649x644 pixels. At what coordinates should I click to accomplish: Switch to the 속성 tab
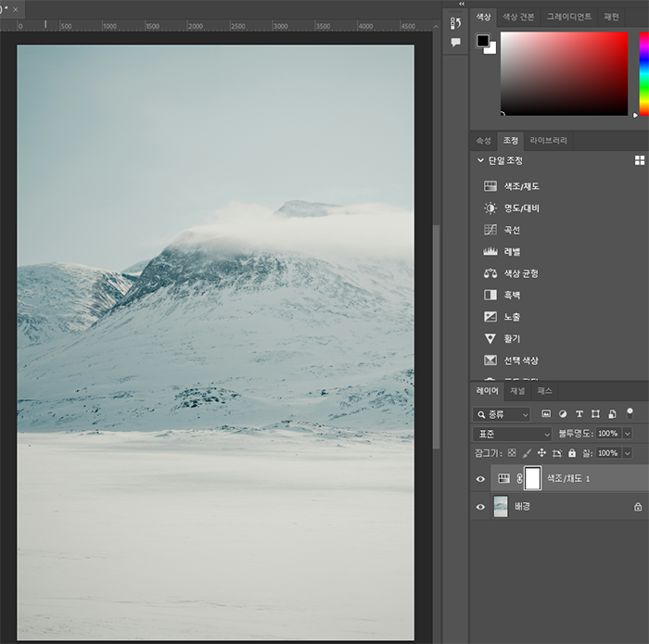click(x=483, y=141)
